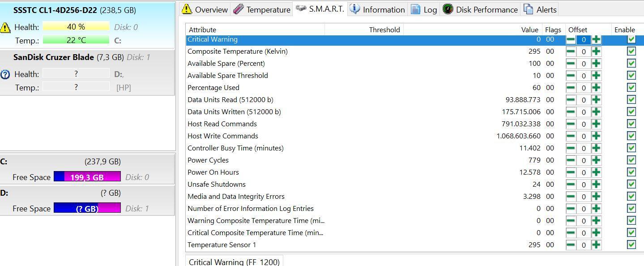Select the C: partition entry
644x266 pixels.
88,169
